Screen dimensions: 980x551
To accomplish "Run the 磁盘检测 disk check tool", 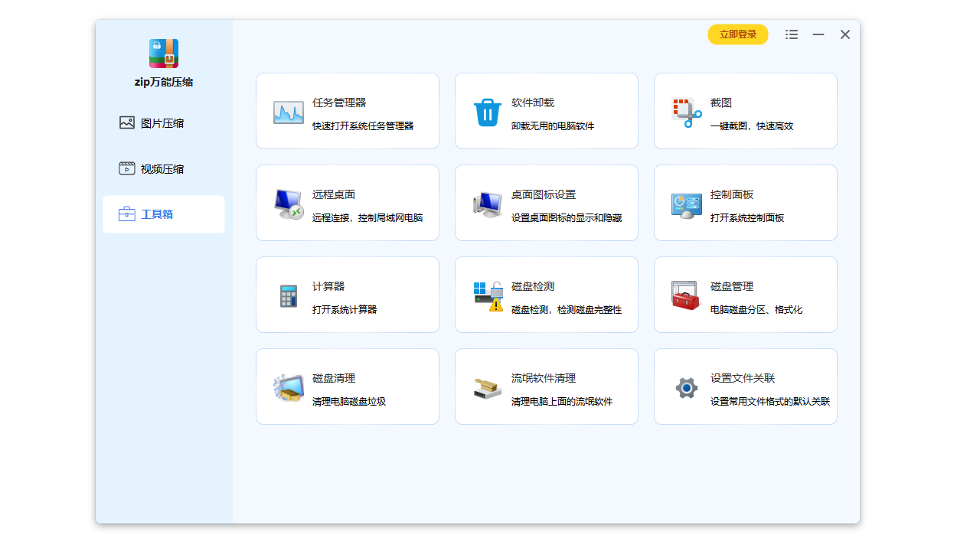I will coord(546,295).
